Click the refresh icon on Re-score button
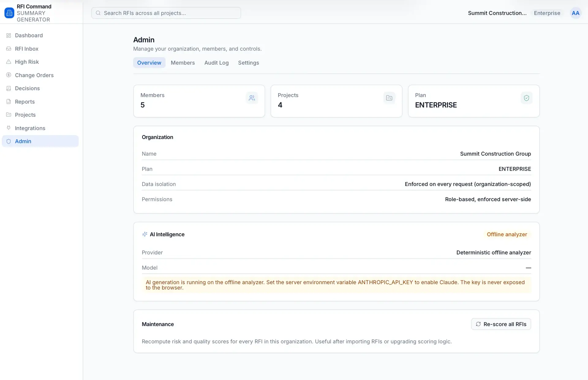Viewport: 588px width, 380px height. [x=478, y=324]
